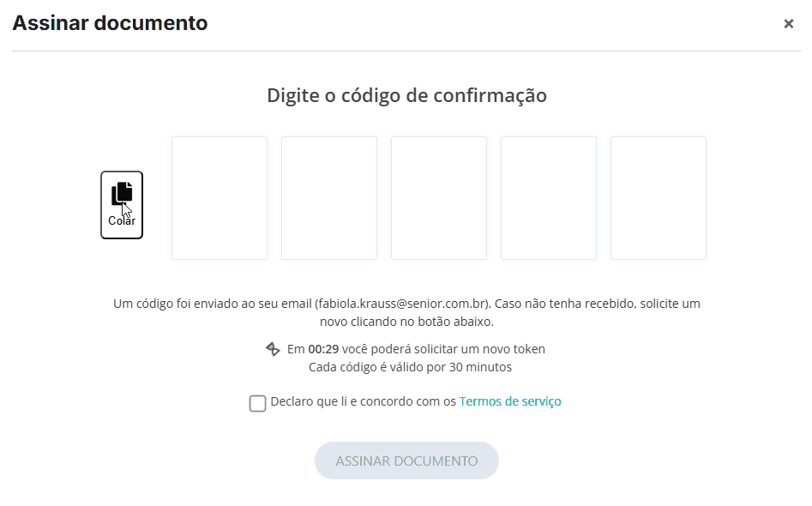
Task: Click 'você poderá solicitar um novo token' text
Action: 442,349
